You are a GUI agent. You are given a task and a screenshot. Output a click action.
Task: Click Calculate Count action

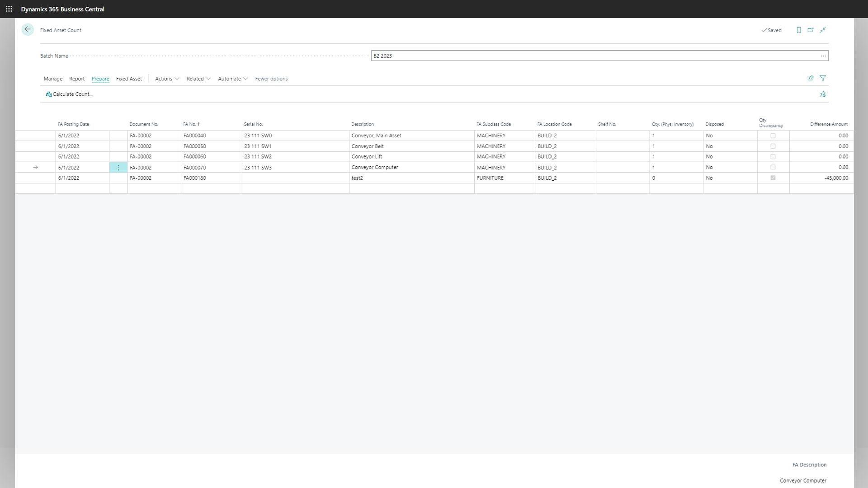point(69,94)
